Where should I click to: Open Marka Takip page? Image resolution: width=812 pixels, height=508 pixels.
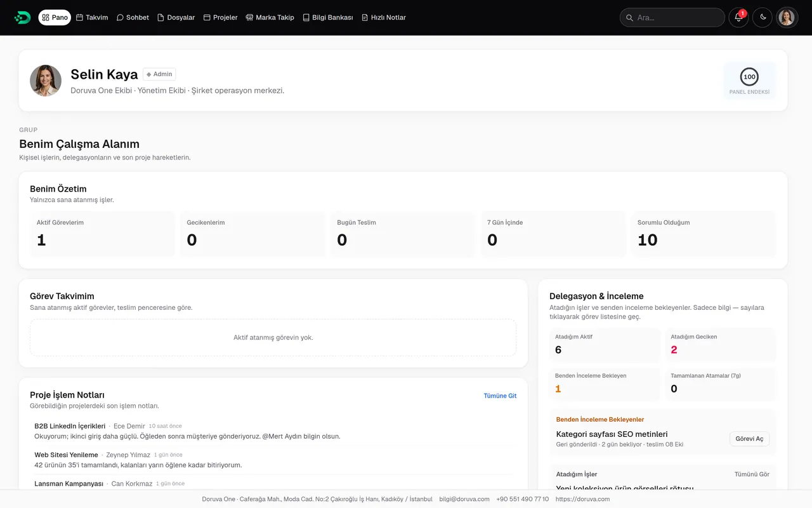click(270, 18)
